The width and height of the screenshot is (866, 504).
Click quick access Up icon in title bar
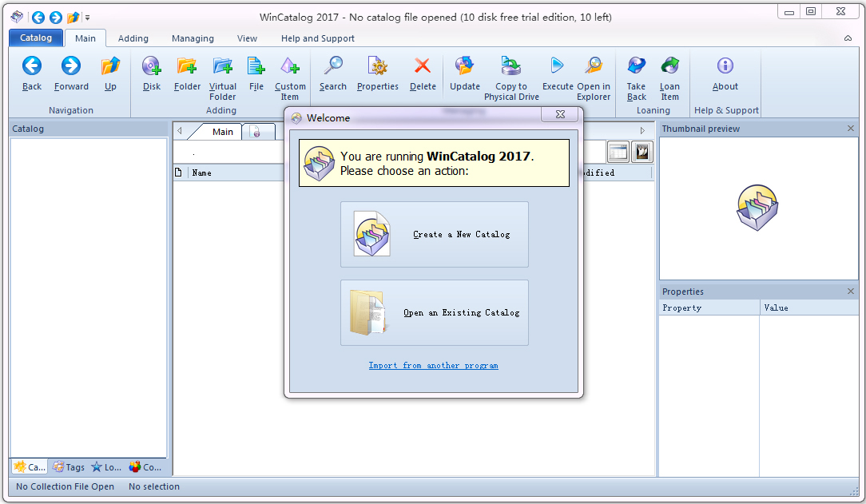(73, 18)
